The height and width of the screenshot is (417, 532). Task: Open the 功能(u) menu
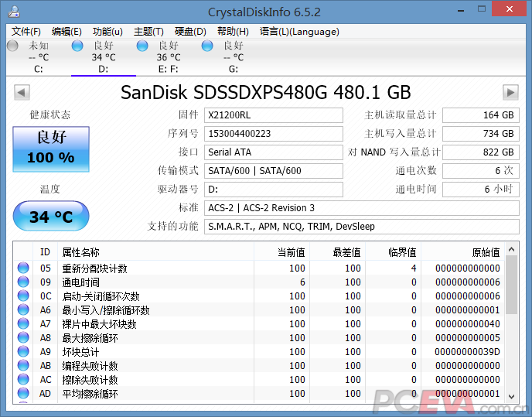tap(107, 32)
